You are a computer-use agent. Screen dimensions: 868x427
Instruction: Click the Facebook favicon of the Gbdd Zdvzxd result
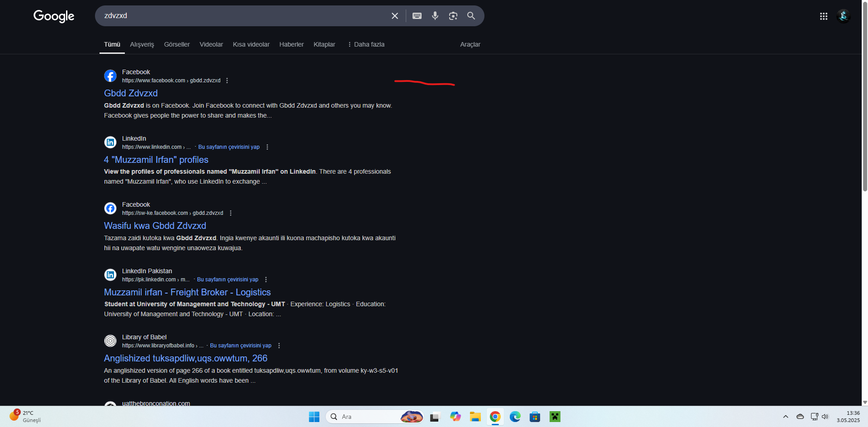[x=110, y=76]
